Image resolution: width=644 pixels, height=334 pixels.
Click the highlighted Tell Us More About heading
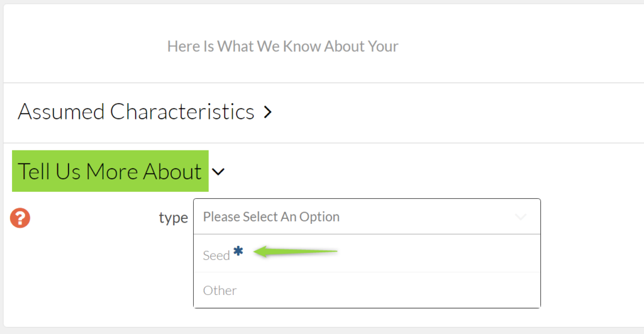(x=109, y=171)
